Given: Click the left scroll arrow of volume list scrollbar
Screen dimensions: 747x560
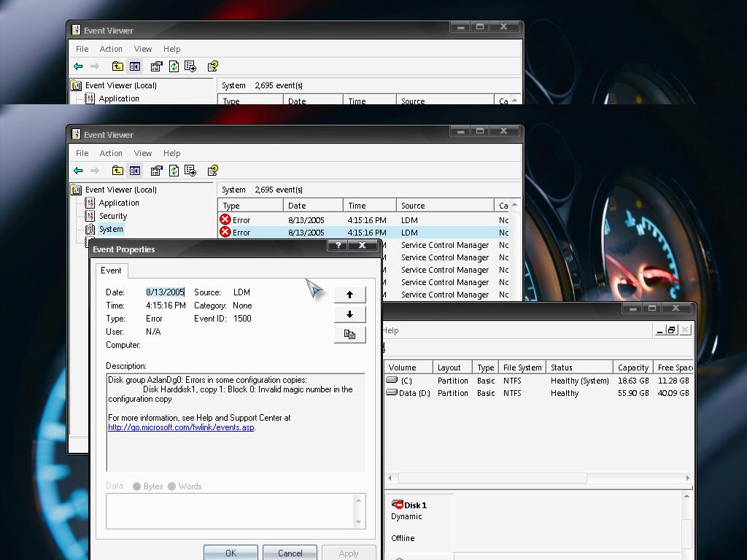Looking at the screenshot, I should point(390,478).
